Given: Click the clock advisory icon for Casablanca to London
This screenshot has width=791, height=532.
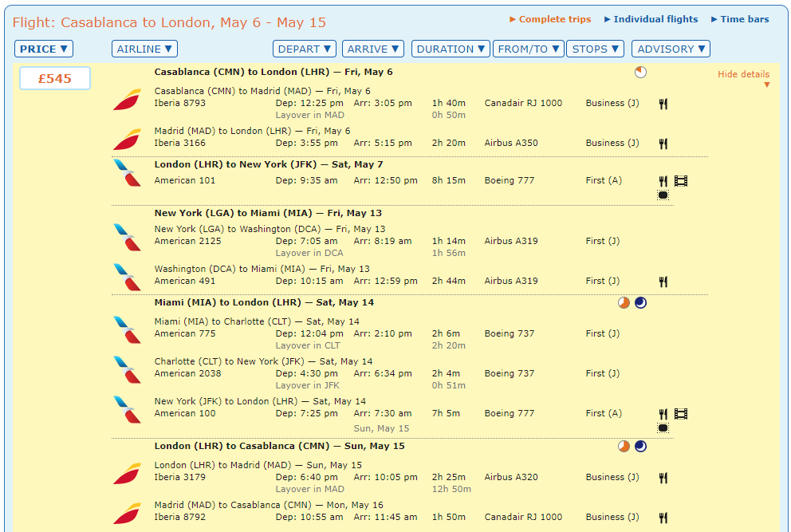Looking at the screenshot, I should pos(640,72).
